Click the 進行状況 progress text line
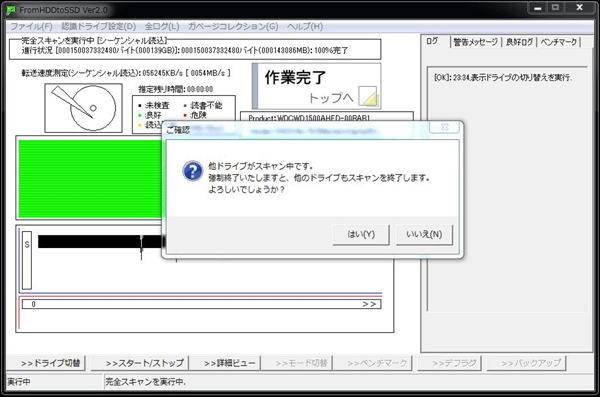Image resolution: width=600 pixels, height=397 pixels. (x=185, y=50)
